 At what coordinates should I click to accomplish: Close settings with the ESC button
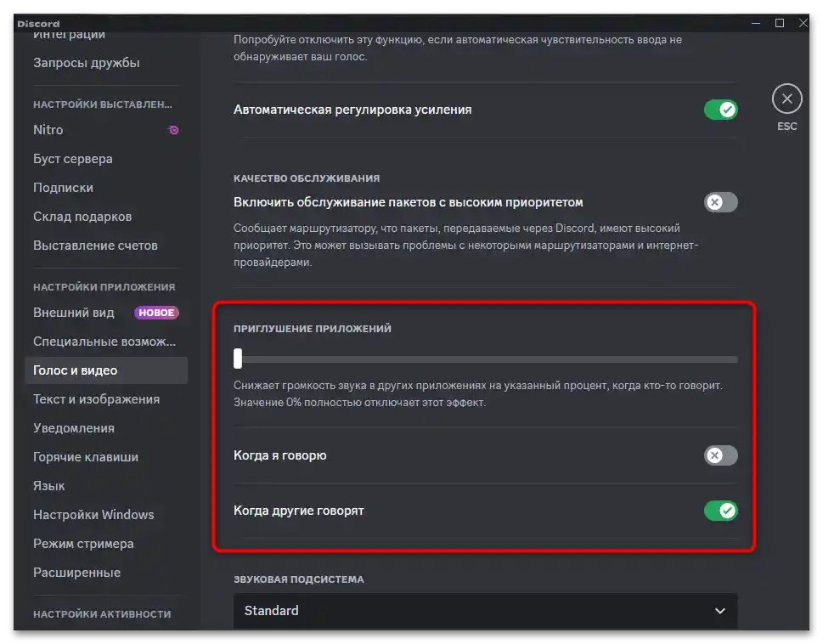tap(786, 97)
